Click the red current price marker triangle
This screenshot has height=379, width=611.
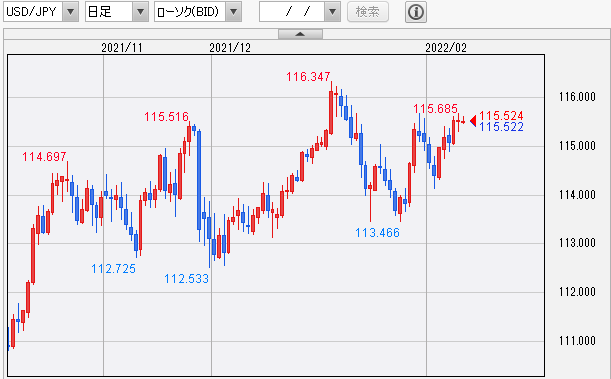click(473, 121)
